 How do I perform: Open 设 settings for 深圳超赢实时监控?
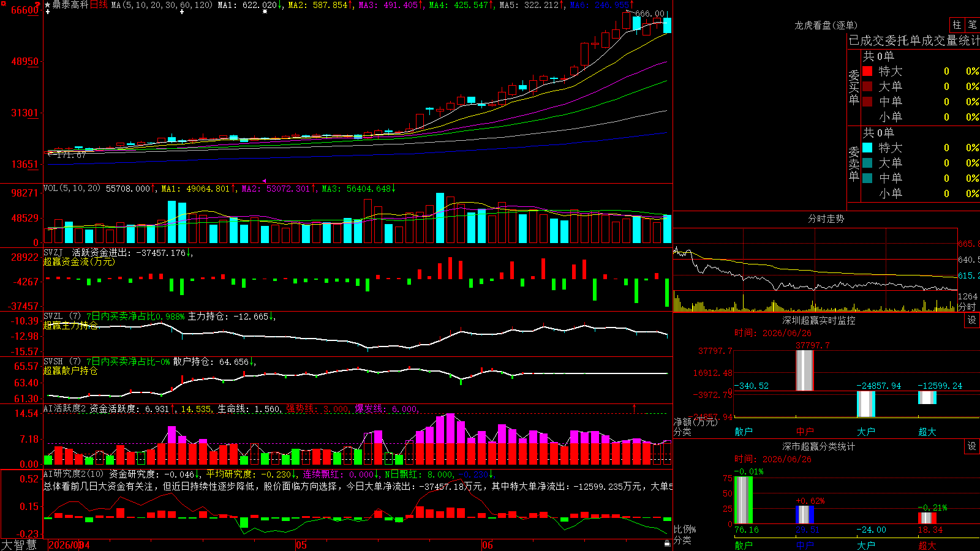pos(972,320)
